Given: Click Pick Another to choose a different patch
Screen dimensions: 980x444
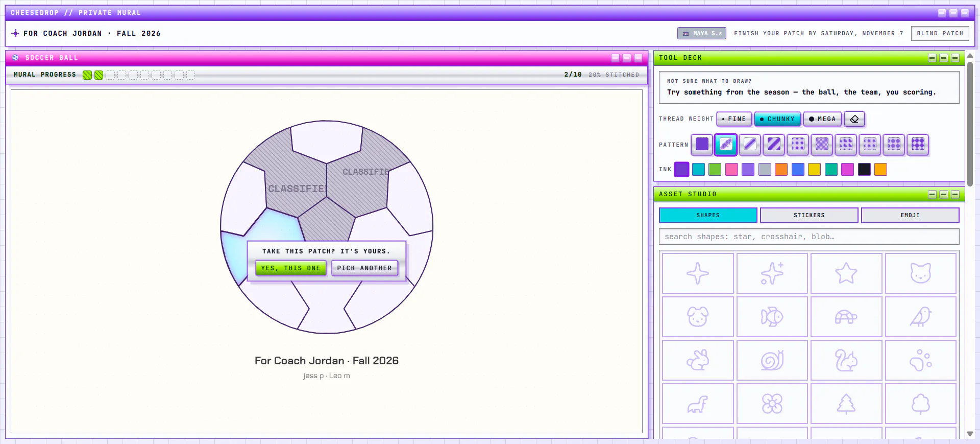Looking at the screenshot, I should point(364,268).
